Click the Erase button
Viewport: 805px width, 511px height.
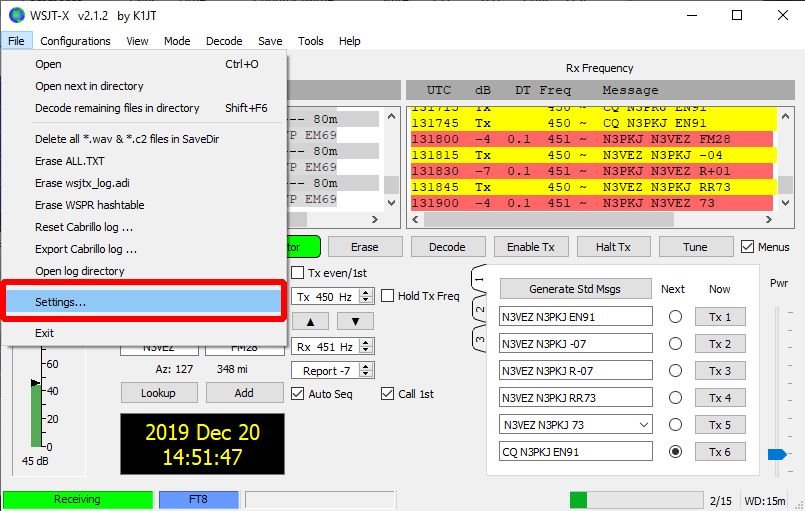coord(365,247)
